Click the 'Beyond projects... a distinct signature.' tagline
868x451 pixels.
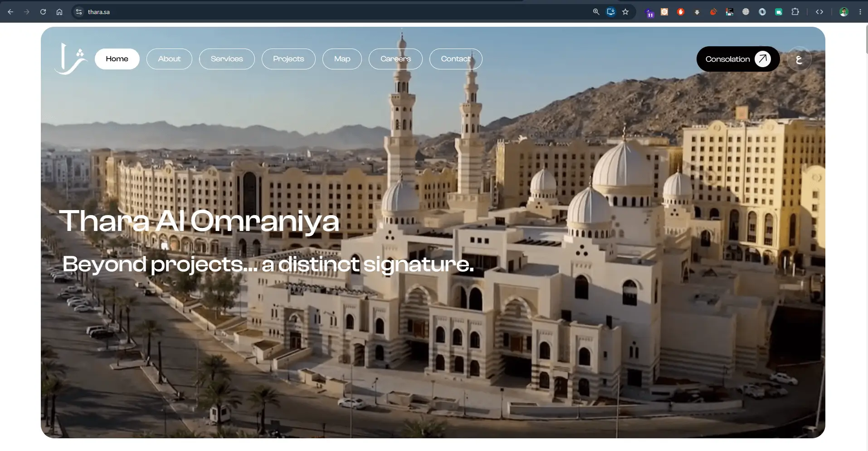pos(268,264)
